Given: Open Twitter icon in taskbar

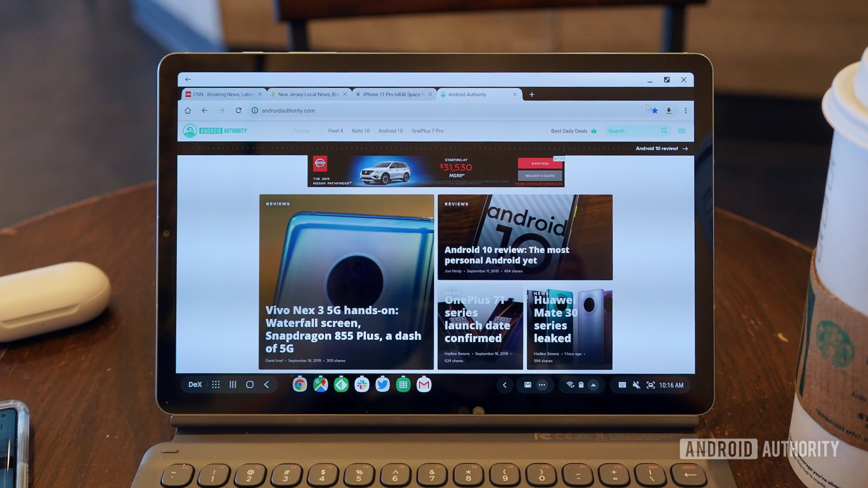Looking at the screenshot, I should [x=383, y=385].
